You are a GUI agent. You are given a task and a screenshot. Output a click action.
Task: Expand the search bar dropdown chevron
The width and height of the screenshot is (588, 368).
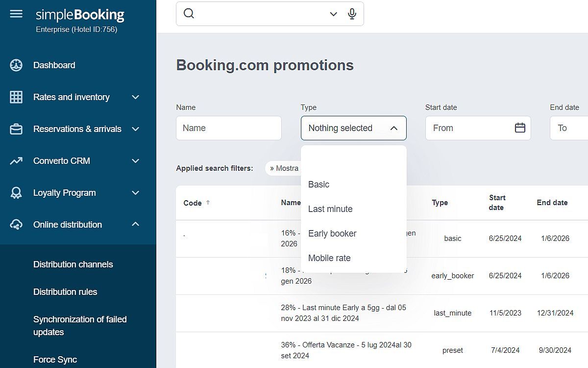(333, 14)
